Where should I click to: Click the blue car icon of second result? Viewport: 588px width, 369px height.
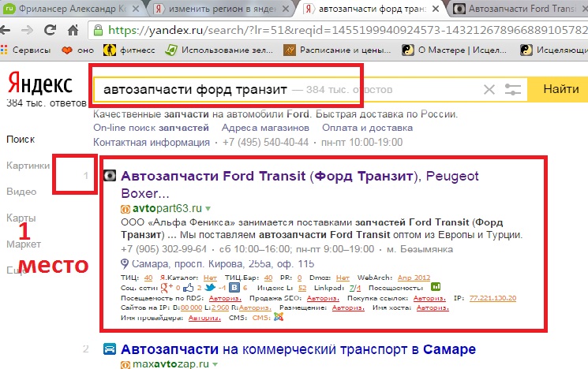(x=110, y=349)
